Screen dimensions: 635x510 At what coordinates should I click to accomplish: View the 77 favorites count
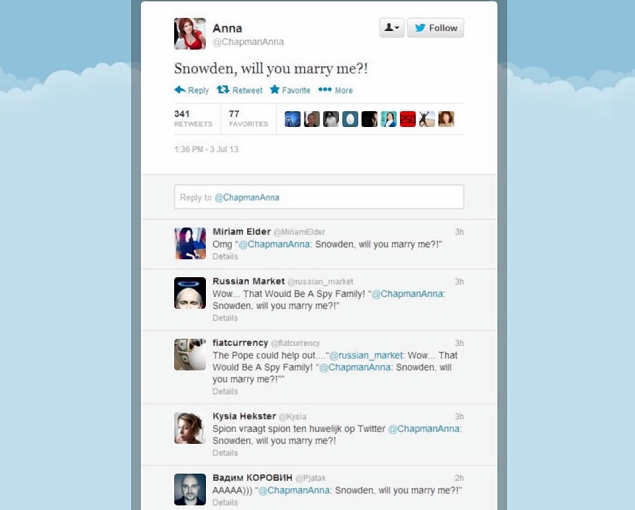click(248, 118)
